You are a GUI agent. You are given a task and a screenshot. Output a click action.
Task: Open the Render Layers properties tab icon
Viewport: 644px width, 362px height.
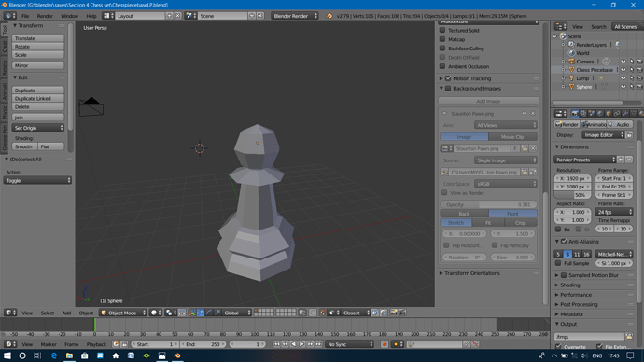coord(583,114)
